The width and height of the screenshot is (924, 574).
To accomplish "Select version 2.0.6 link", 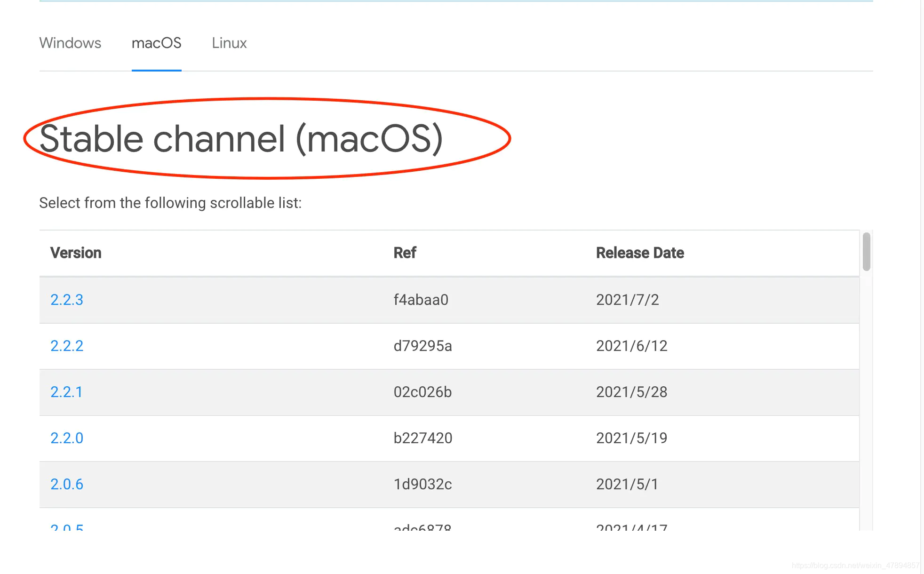I will pyautogui.click(x=67, y=484).
